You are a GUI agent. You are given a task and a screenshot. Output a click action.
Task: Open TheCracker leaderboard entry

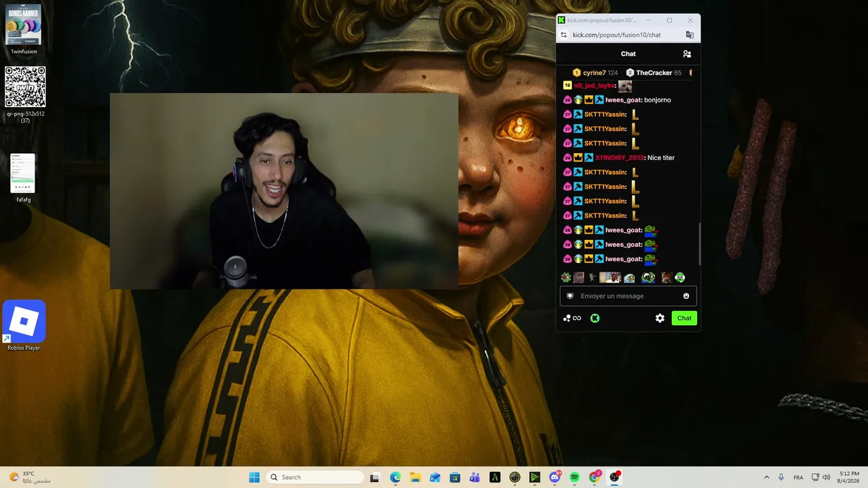coord(654,73)
